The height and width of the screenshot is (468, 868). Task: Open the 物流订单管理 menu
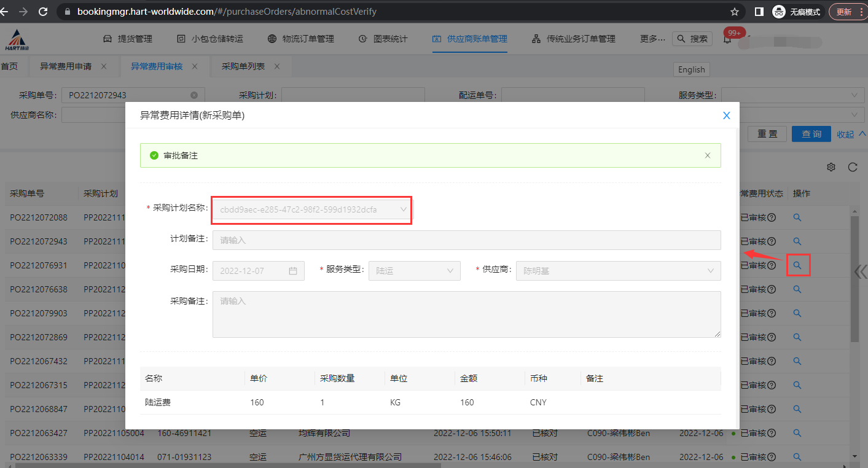[x=301, y=39]
